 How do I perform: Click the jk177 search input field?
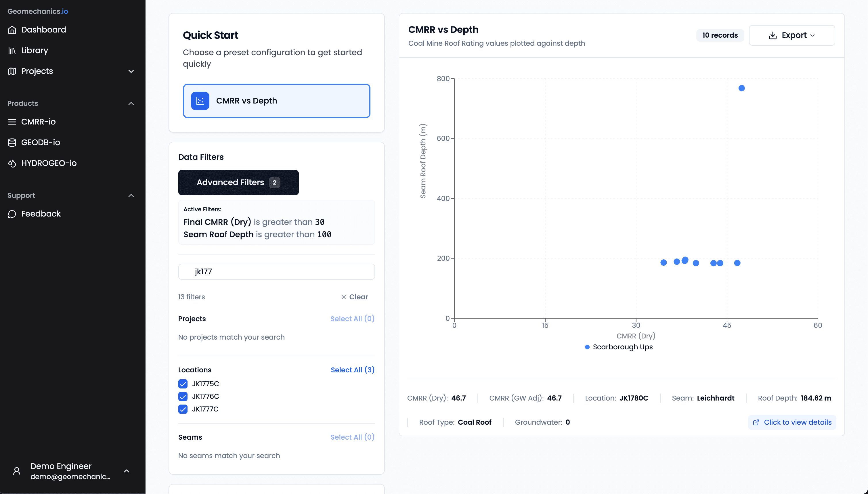276,271
